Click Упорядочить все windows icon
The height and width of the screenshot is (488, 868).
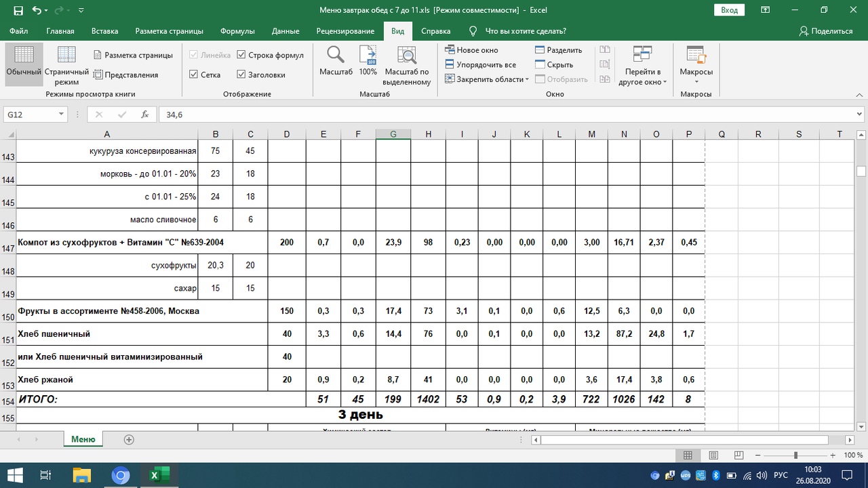[x=480, y=65]
